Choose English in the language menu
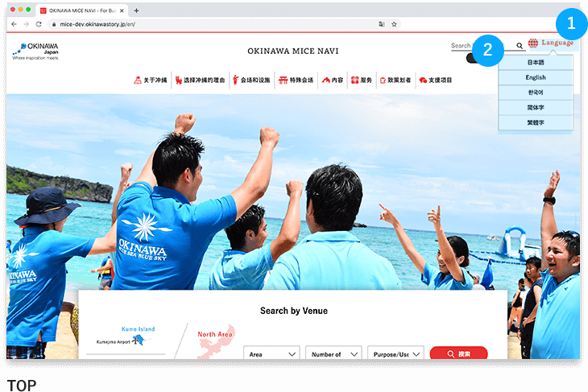This screenshot has width=588, height=392. [536, 77]
